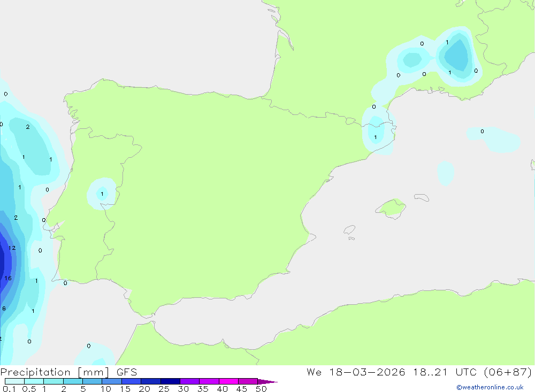
Task: Click the 6 mm value at the left edge
Action: (4, 309)
